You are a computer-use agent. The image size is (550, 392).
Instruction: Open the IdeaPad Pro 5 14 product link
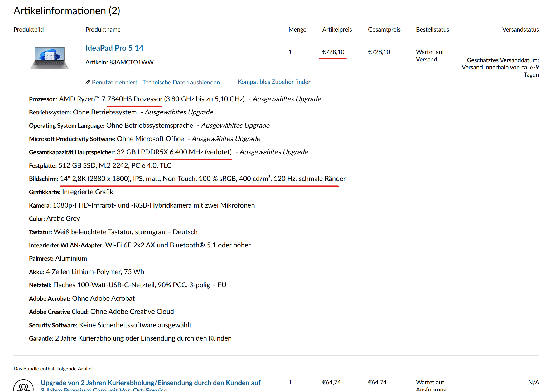114,48
